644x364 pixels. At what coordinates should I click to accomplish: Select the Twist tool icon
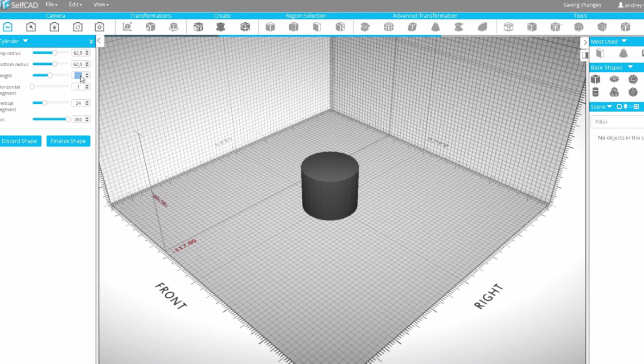pos(459,27)
